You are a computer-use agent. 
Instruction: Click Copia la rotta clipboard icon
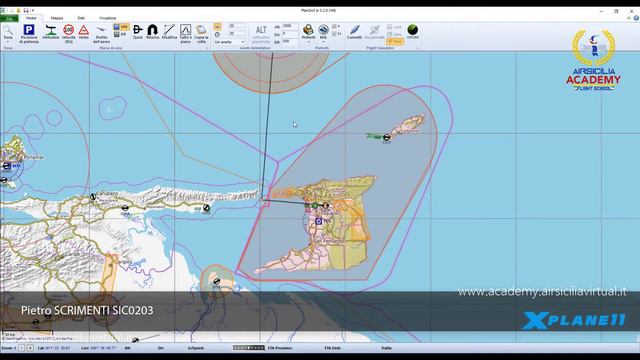[201, 29]
